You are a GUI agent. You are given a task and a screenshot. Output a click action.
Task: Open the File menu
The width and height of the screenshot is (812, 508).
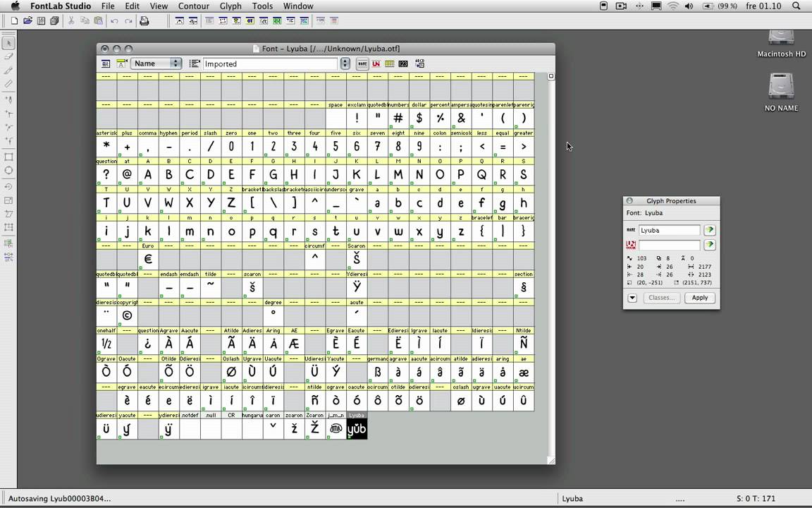(x=109, y=6)
